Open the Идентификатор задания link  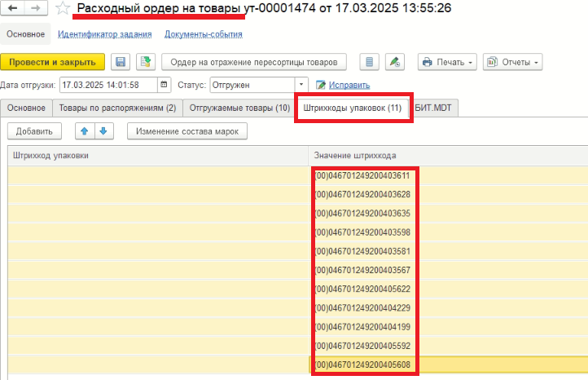pos(104,34)
